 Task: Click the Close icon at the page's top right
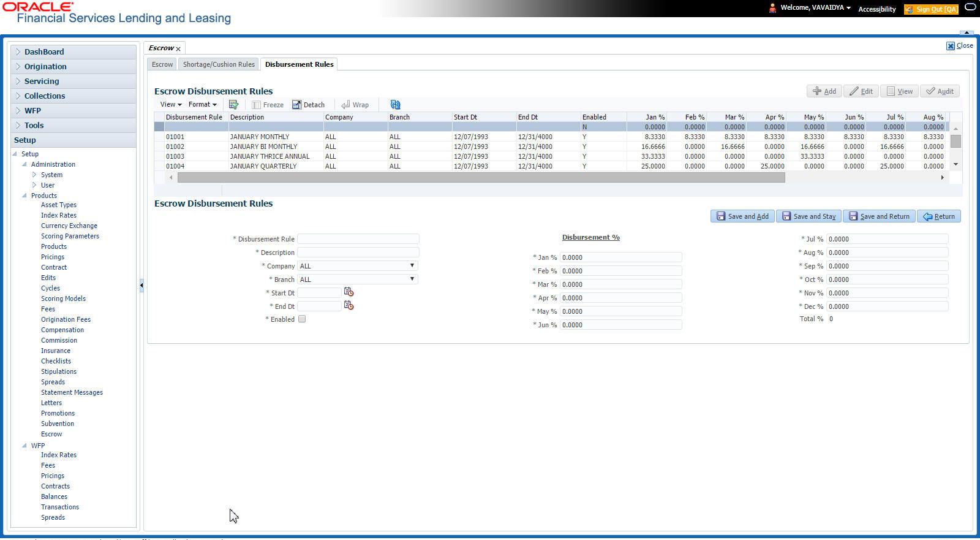(x=951, y=46)
